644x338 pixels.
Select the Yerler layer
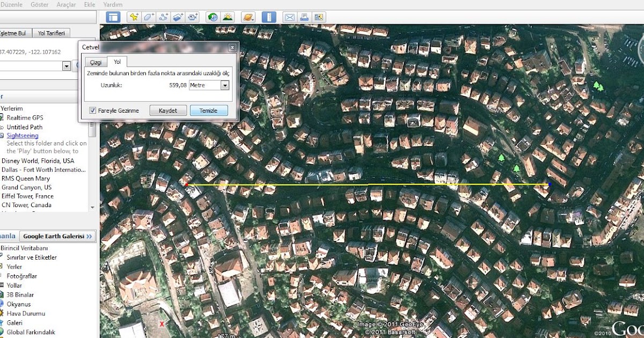click(14, 267)
